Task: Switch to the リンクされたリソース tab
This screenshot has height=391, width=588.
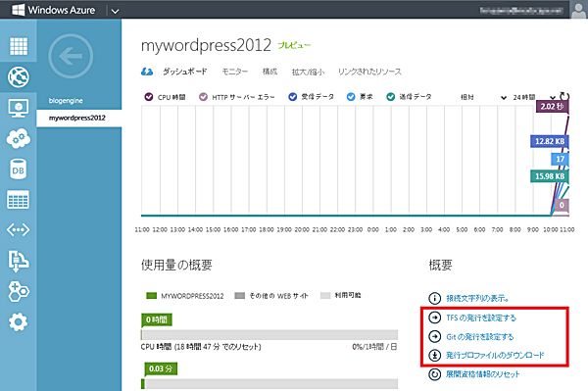Action: click(369, 72)
